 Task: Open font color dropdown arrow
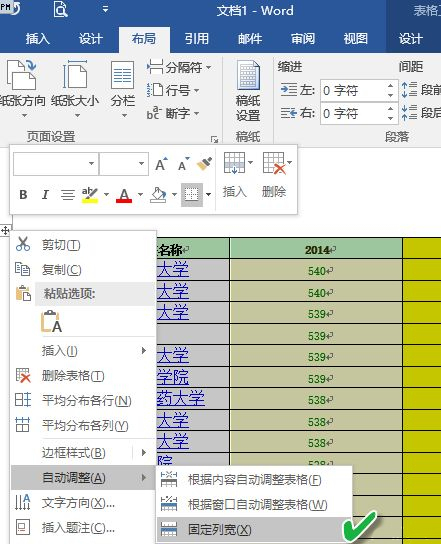tap(140, 195)
